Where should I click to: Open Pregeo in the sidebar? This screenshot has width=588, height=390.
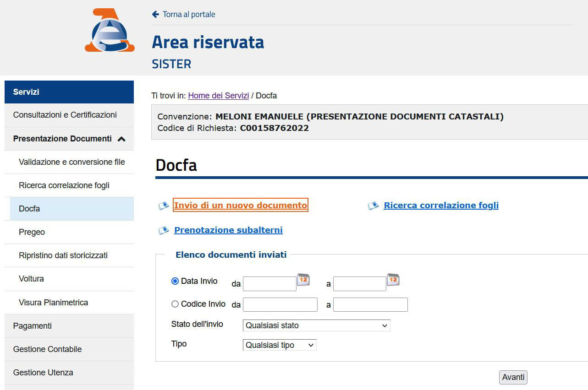point(32,232)
